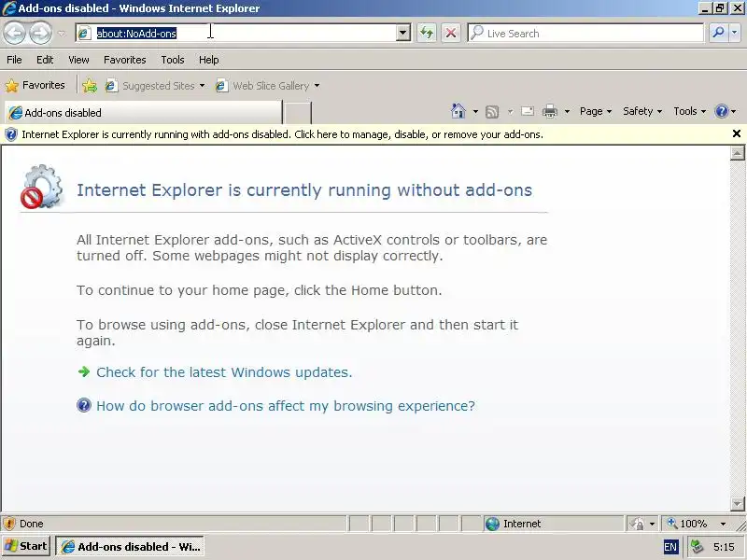The width and height of the screenshot is (747, 560).
Task: Click the about:NoAdd-ons address field
Action: click(x=238, y=33)
